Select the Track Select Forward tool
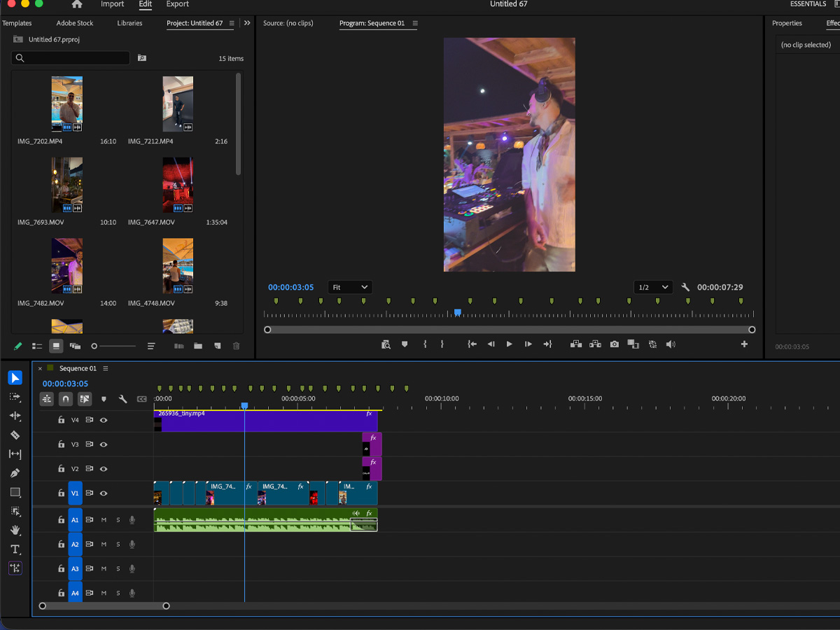 15,397
